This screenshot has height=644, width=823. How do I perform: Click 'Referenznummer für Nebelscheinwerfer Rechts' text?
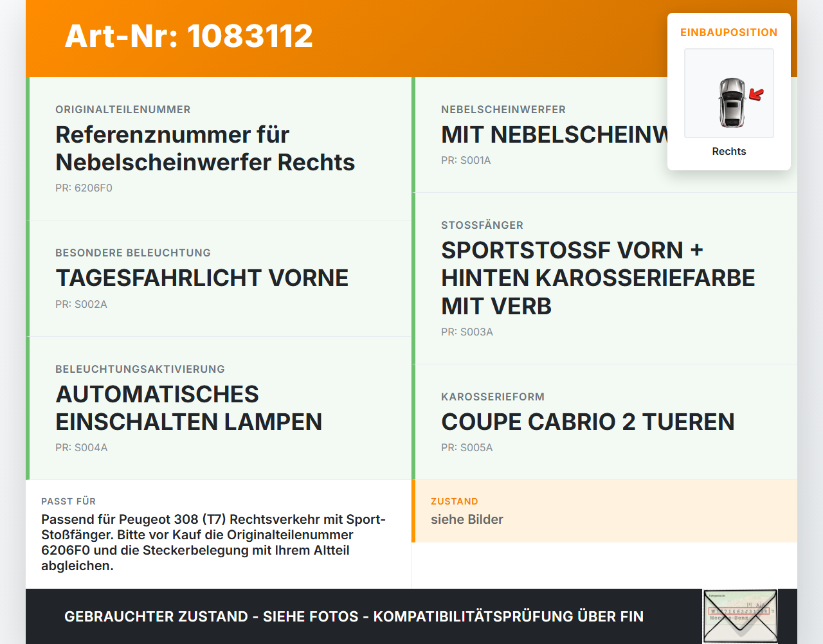click(x=205, y=148)
